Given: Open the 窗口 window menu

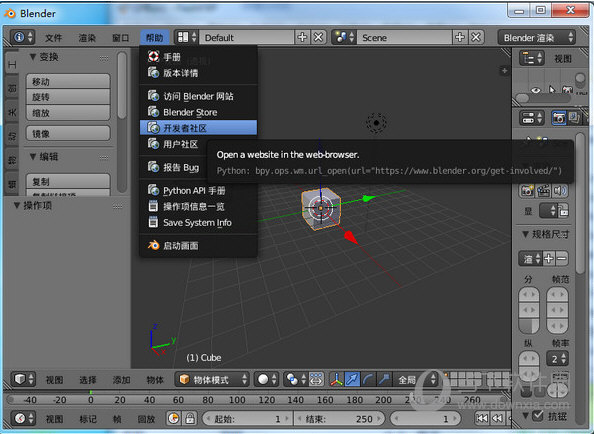Looking at the screenshot, I should (121, 37).
